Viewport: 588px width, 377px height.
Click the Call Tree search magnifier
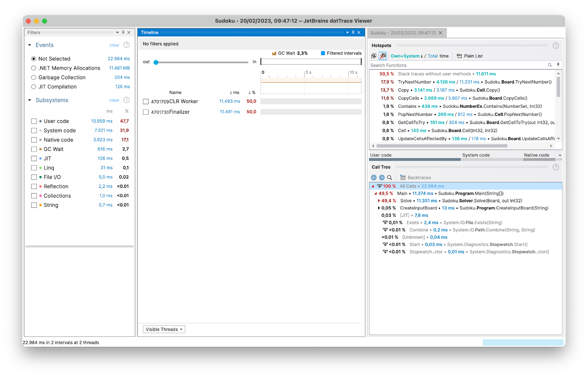pyautogui.click(x=390, y=178)
